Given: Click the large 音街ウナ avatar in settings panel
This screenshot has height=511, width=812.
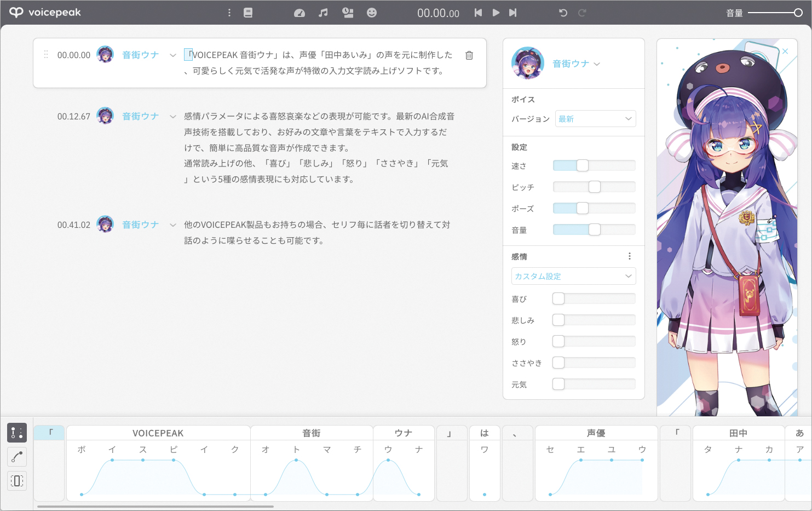Looking at the screenshot, I should click(x=528, y=63).
